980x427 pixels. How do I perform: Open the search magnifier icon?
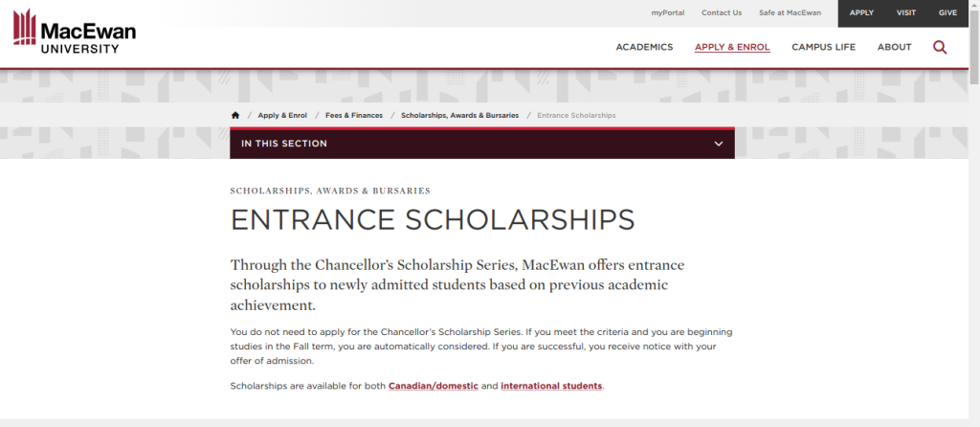point(940,47)
